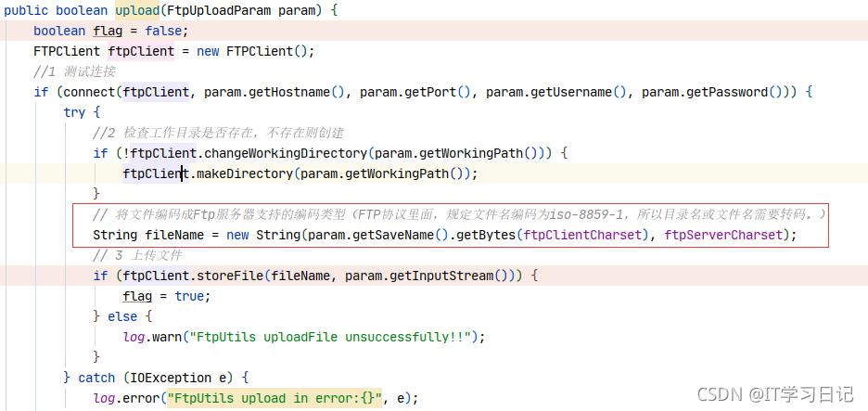Viewport: 868px width, 411px height.
Task: Click string "FtpUtils uploadFile unsuccessfully!!"
Action: 330,337
